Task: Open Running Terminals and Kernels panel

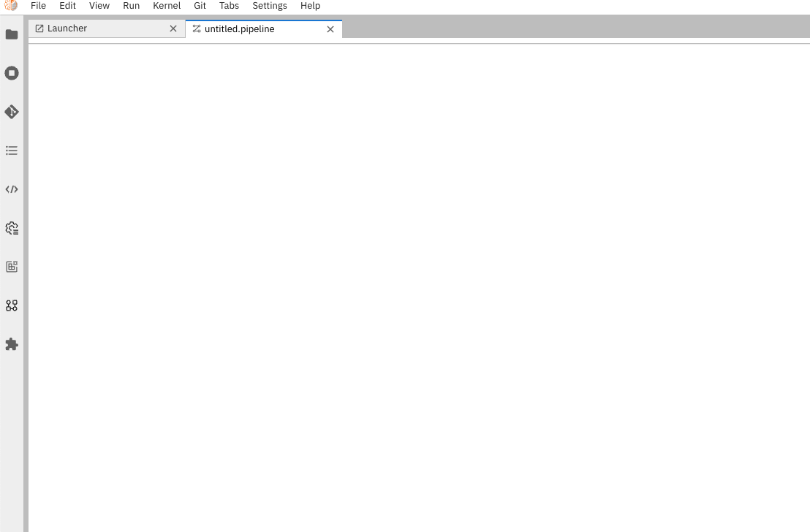Action: (x=12, y=73)
